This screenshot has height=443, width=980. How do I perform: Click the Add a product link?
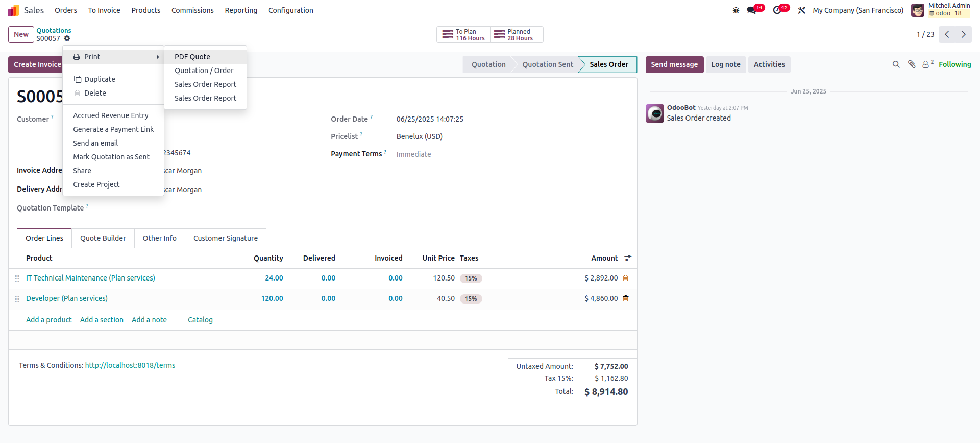(49, 320)
